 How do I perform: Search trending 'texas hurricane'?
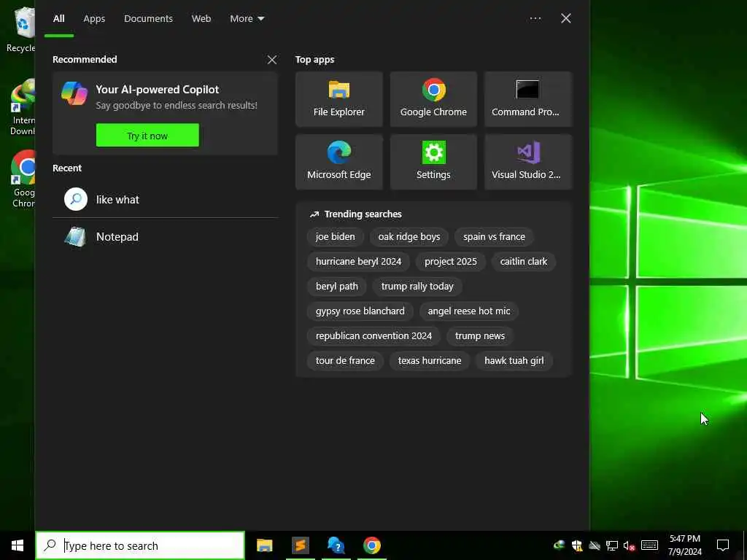click(x=429, y=360)
